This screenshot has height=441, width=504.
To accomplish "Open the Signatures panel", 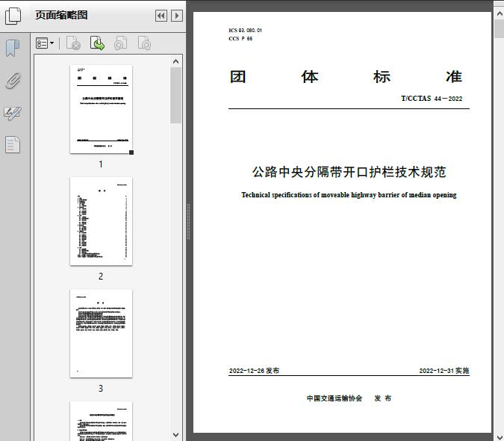I will coord(13,113).
